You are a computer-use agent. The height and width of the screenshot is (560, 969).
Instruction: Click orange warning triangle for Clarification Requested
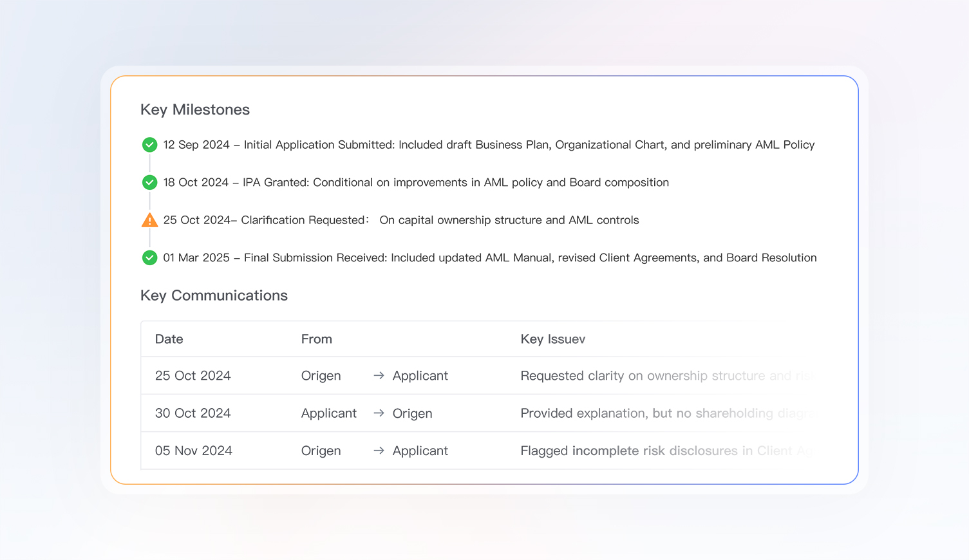(149, 220)
